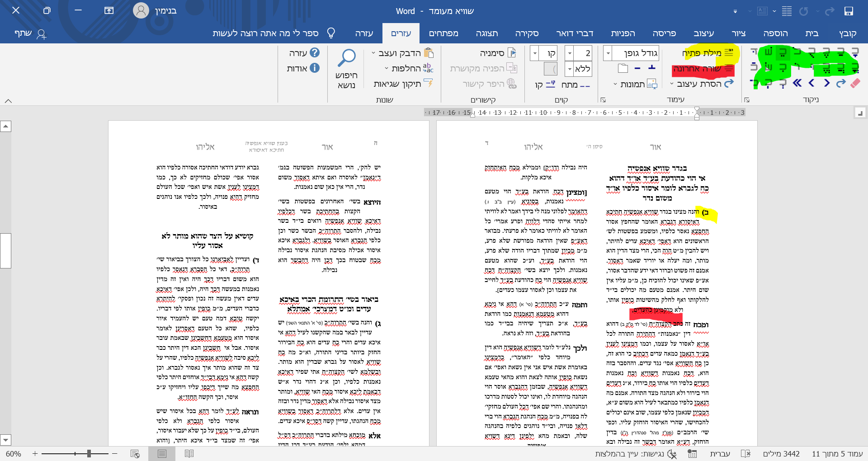
Task: Click the 60% zoom level
Action: (x=14, y=454)
